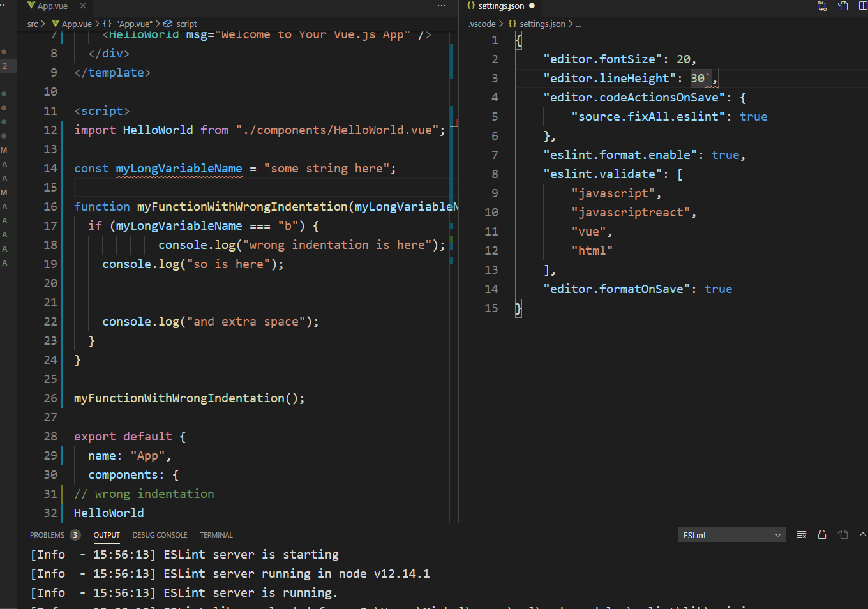Switch to the settings.json tab
This screenshot has width=868, height=609.
point(501,6)
